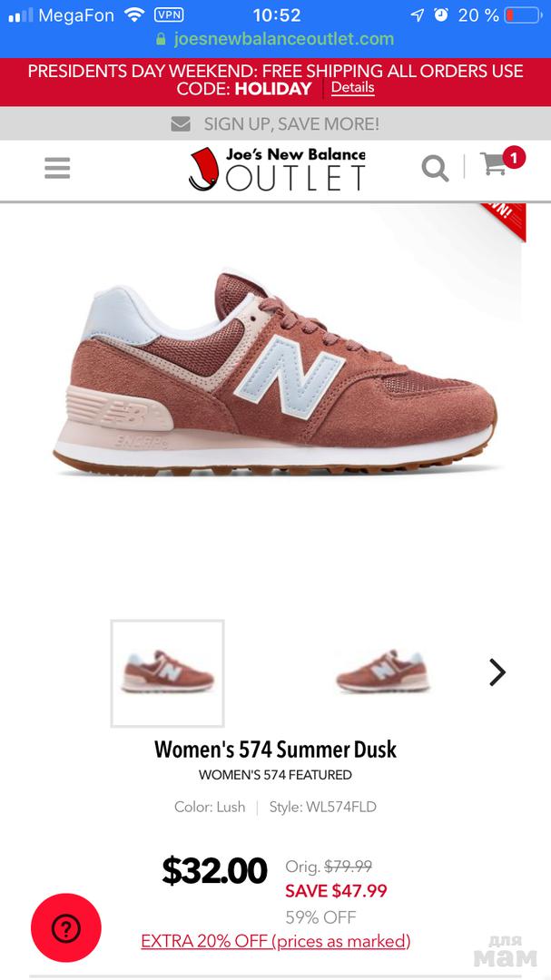Tap the Women's 574 Summer Dusk title
This screenshot has width=551, height=980.
pos(276,749)
